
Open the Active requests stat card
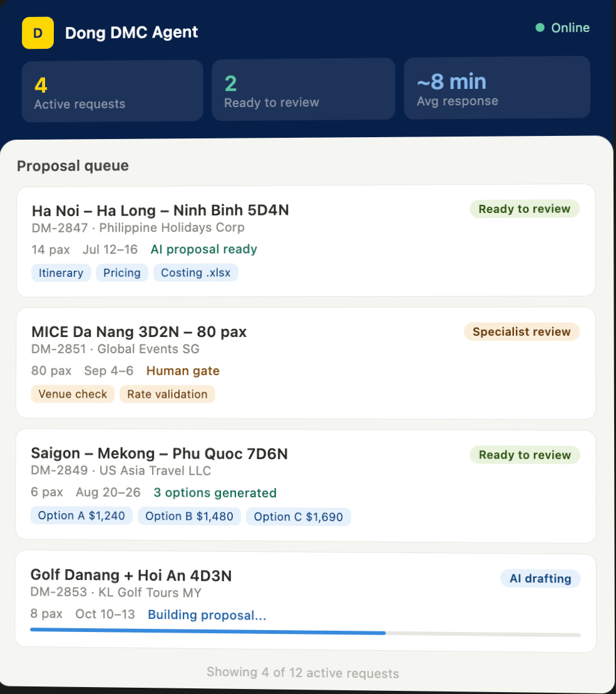(112, 90)
